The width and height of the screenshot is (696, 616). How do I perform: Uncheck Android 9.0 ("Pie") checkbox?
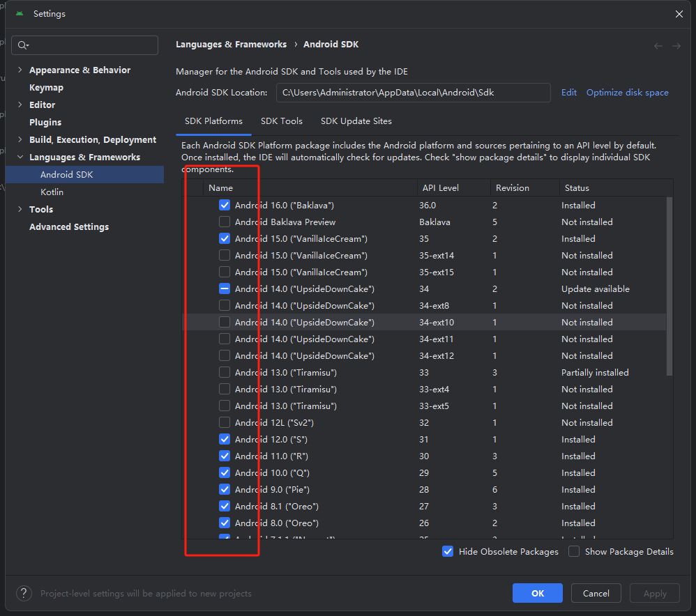(225, 489)
